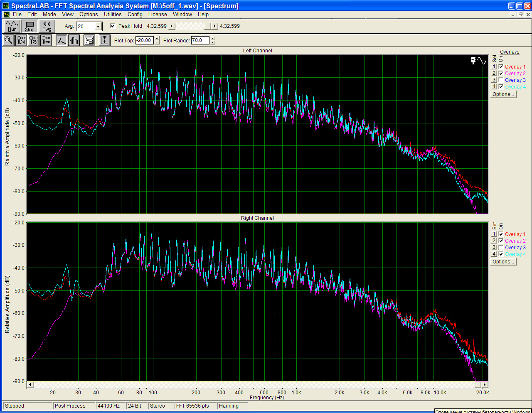
Task: Open the Utilities menu
Action: pos(113,14)
